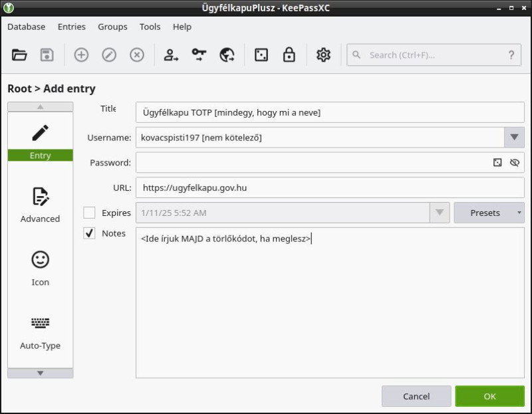Viewport: 532px width, 414px height.
Task: Click inside the Notes text area
Action: 330,302
